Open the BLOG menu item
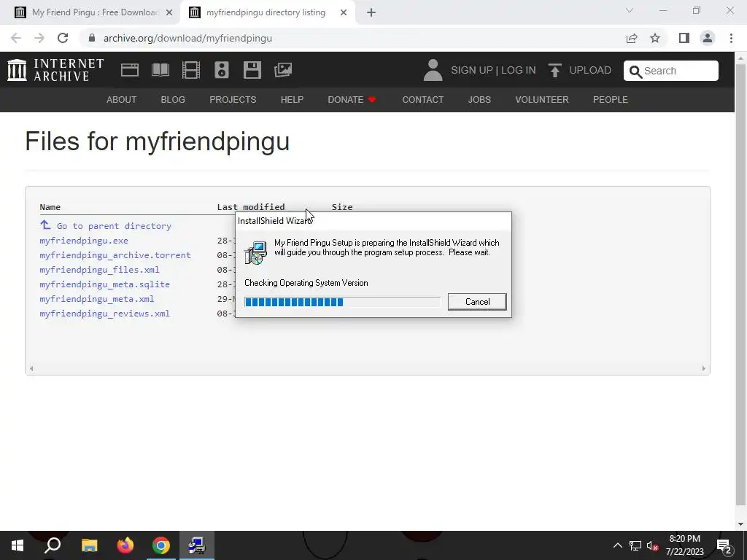The image size is (747, 560). point(173,99)
